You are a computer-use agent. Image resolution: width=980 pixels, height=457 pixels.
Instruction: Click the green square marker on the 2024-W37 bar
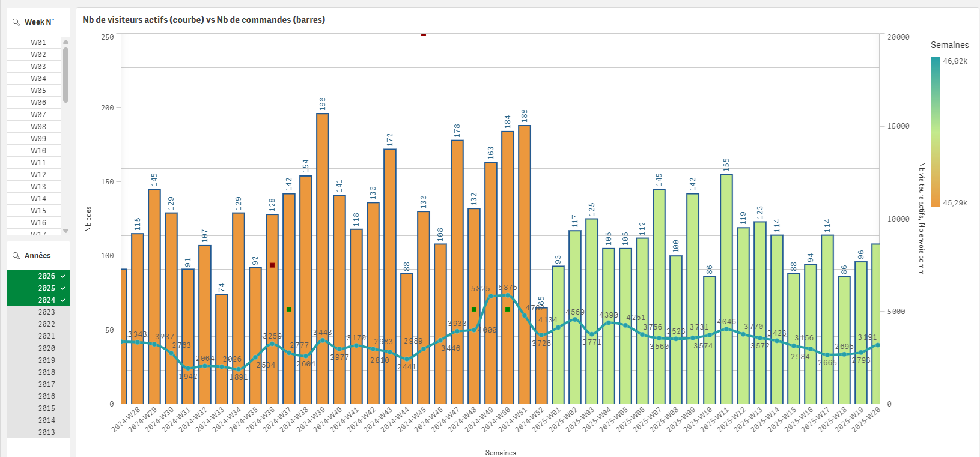click(x=289, y=309)
